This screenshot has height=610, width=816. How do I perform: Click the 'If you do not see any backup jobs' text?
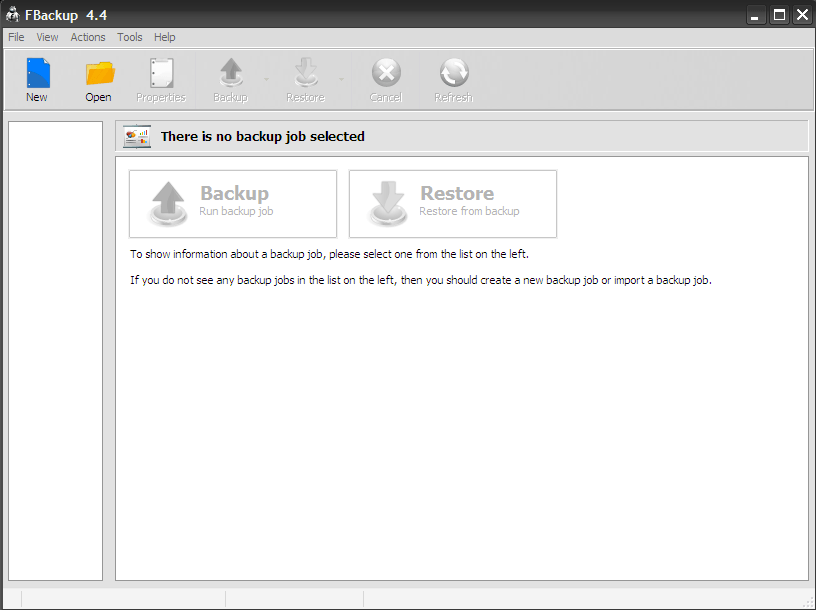pos(420,280)
